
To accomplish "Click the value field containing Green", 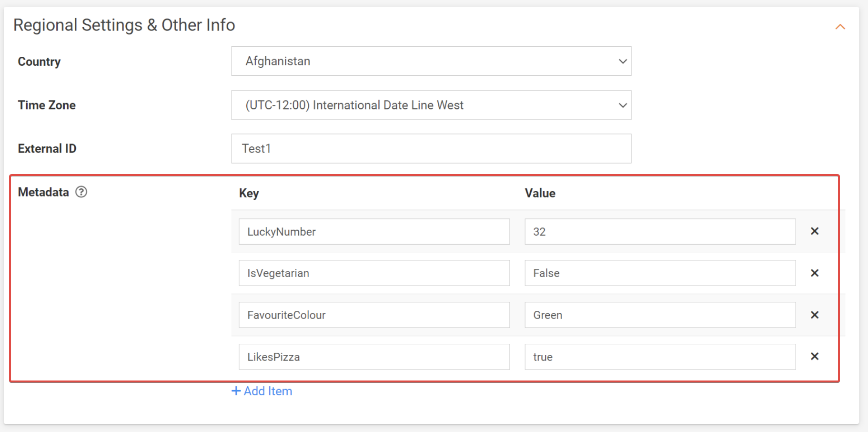I will [660, 315].
